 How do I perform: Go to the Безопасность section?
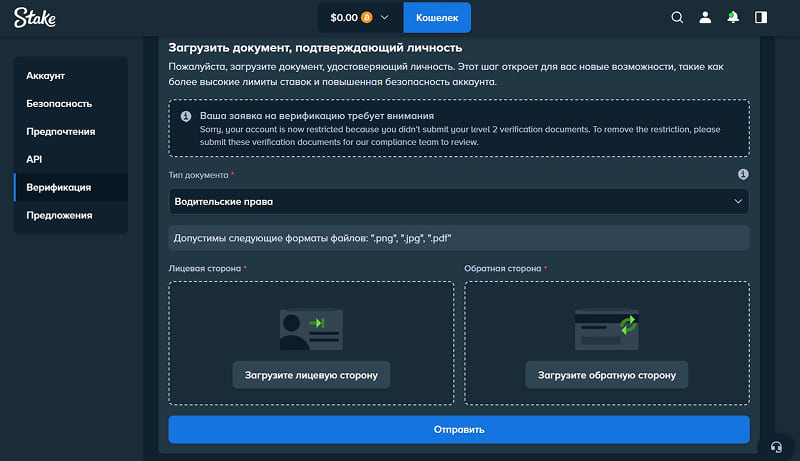tap(59, 103)
